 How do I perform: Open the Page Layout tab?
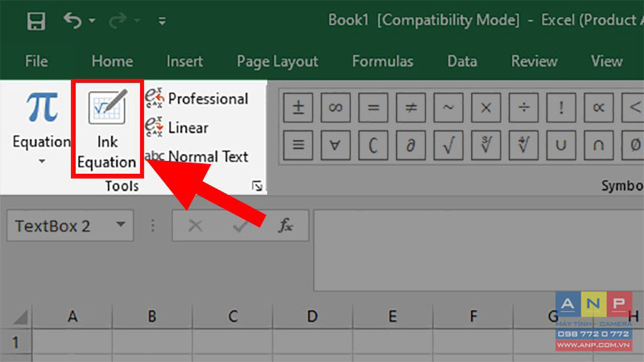277,62
